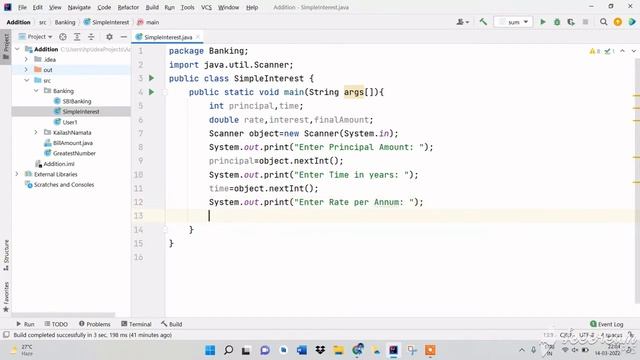This screenshot has width=640, height=360.
Task: Click the Banking breadcrumb in navigation bar
Action: pyautogui.click(x=65, y=22)
